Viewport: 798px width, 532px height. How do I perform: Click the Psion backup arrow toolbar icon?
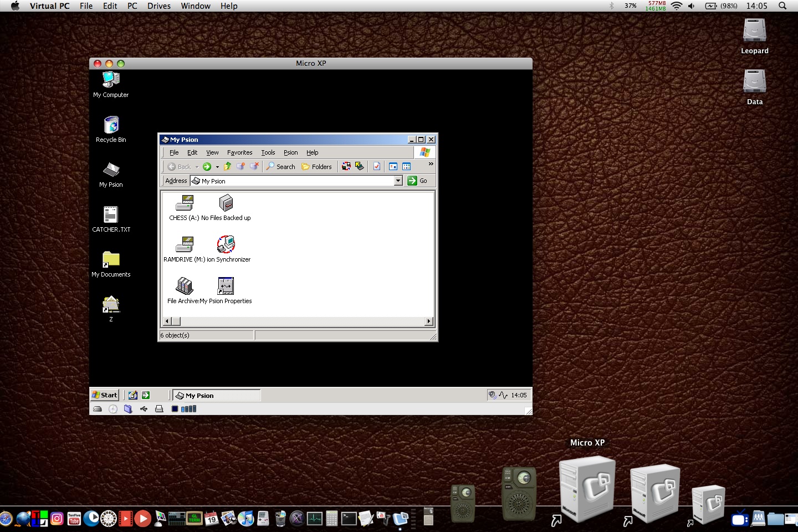point(360,166)
